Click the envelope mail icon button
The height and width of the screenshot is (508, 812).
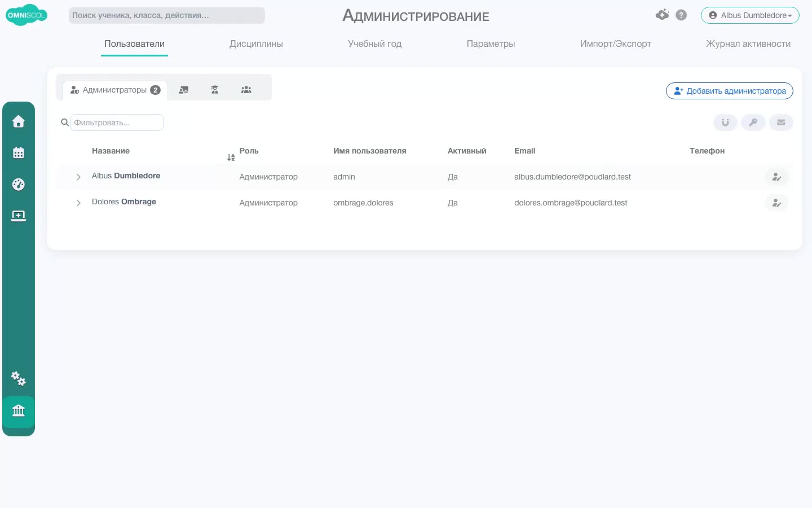click(781, 122)
